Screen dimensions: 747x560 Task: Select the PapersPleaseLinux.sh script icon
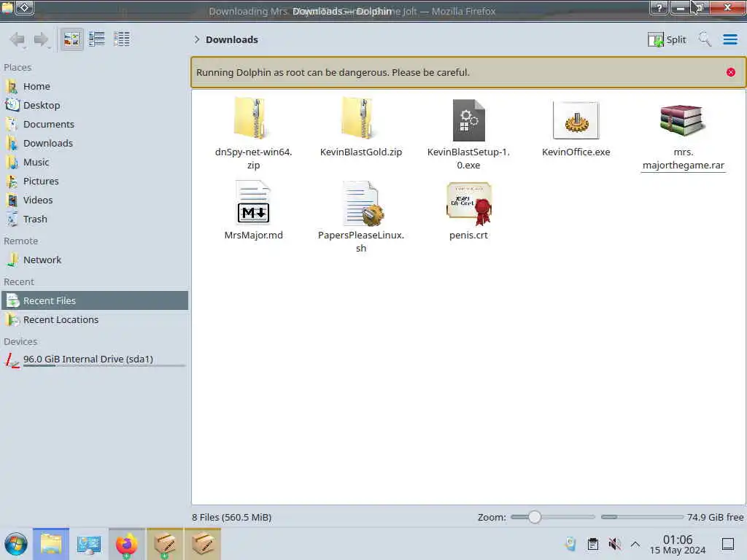click(362, 203)
